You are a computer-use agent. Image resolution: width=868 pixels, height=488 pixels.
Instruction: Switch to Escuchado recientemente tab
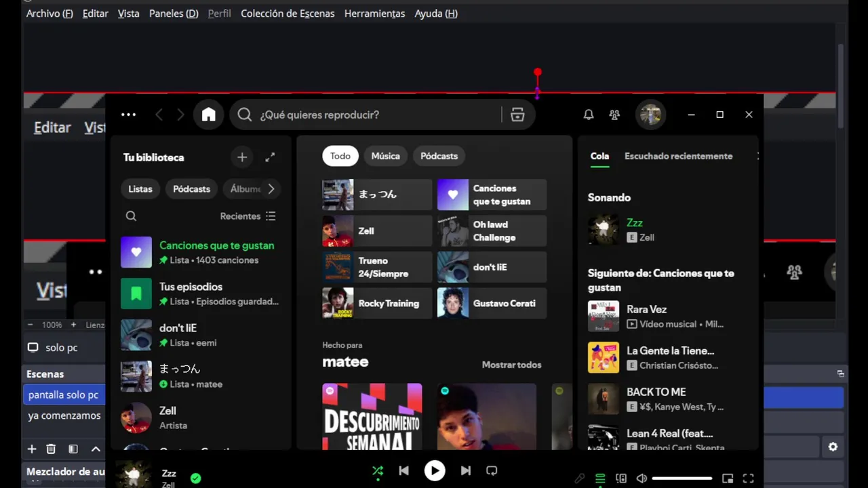tap(678, 156)
